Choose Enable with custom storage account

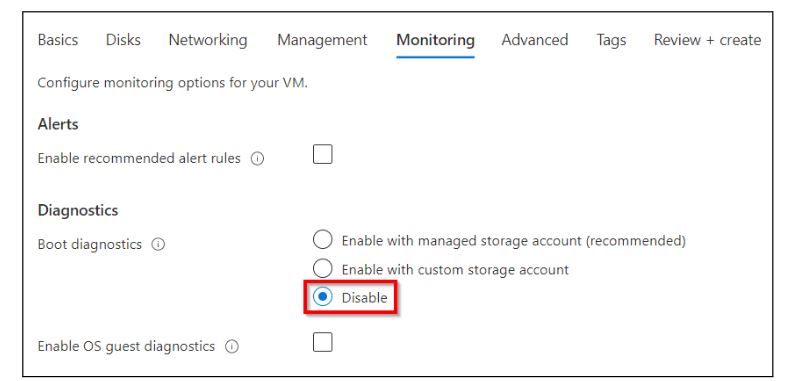322,268
